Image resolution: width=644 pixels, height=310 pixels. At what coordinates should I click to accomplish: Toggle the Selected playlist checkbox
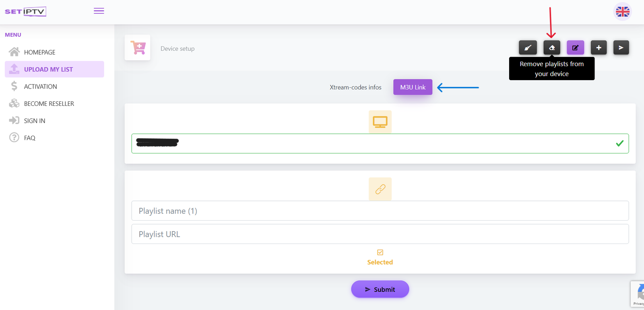(380, 252)
